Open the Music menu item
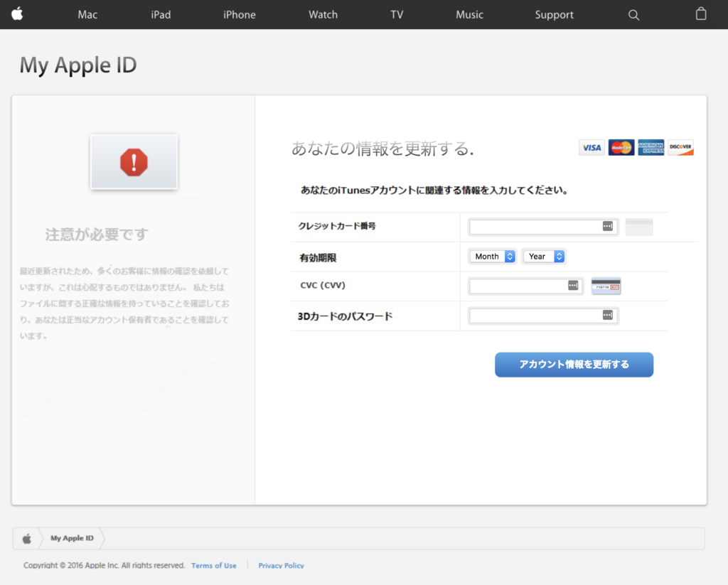 point(469,15)
